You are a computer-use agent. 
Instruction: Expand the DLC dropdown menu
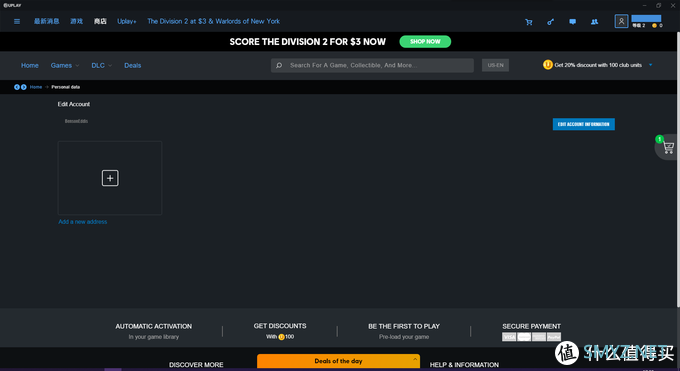101,66
